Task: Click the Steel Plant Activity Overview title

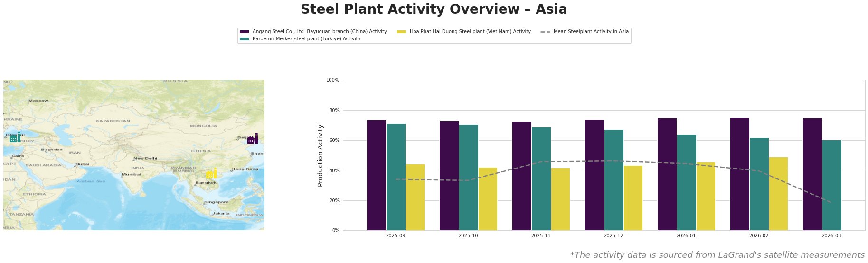Action: coord(434,9)
